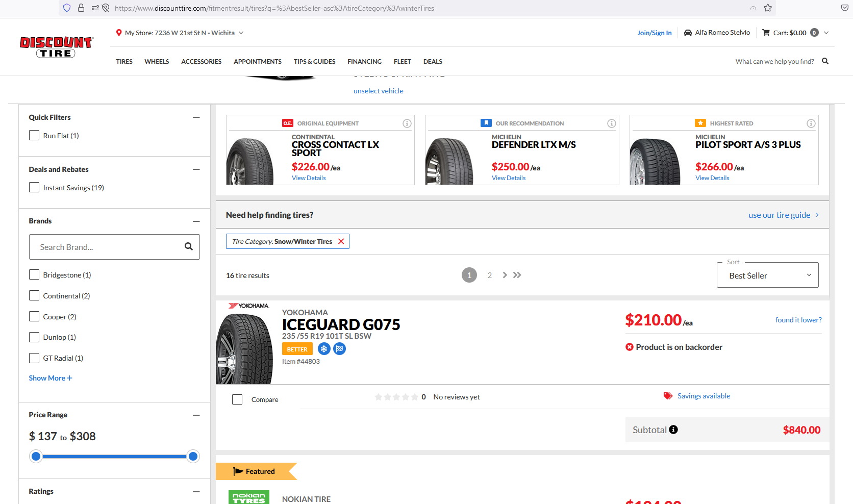Click the search icon in the brand search box
Screen dimensions: 853x504
coord(189,246)
